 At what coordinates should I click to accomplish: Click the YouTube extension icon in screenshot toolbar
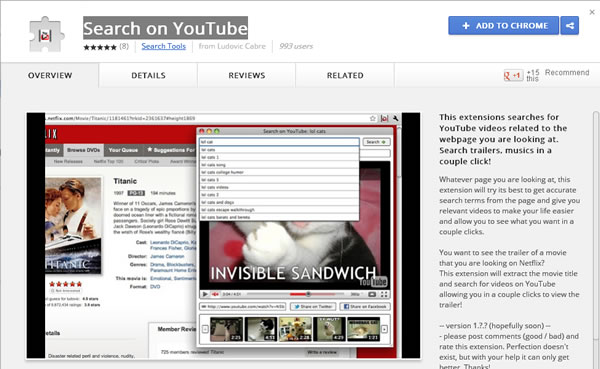coord(384,119)
